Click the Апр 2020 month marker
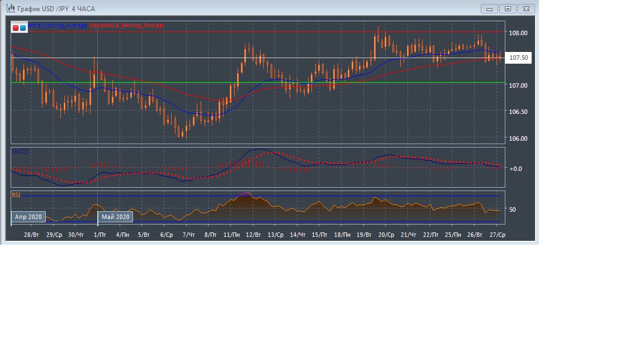This screenshot has height=362, width=644. (x=28, y=217)
